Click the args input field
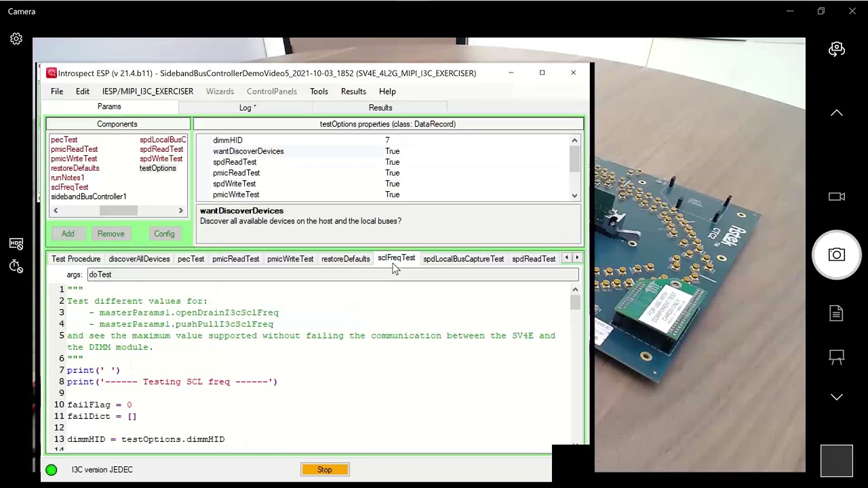The image size is (868, 488). pos(332,274)
